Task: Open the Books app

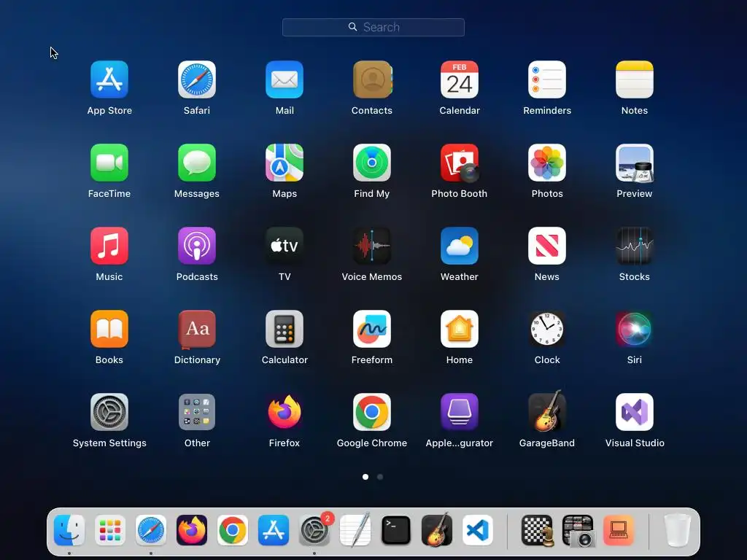Action: [109, 329]
